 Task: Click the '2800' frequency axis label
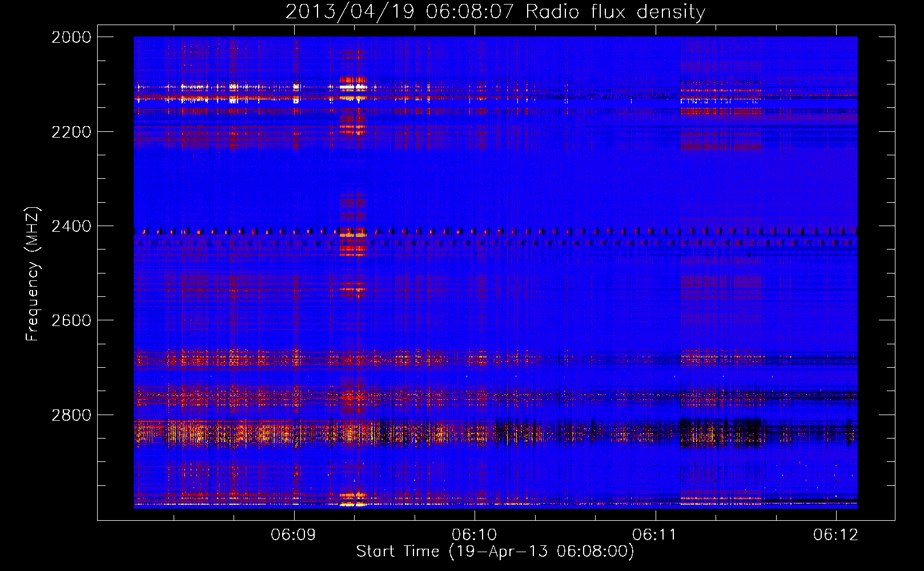click(x=71, y=415)
